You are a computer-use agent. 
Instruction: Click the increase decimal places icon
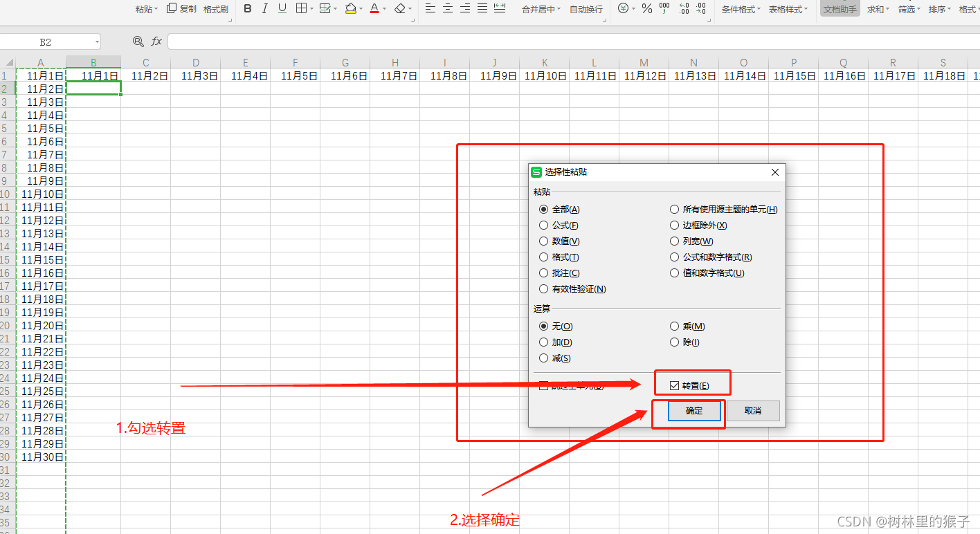[684, 8]
